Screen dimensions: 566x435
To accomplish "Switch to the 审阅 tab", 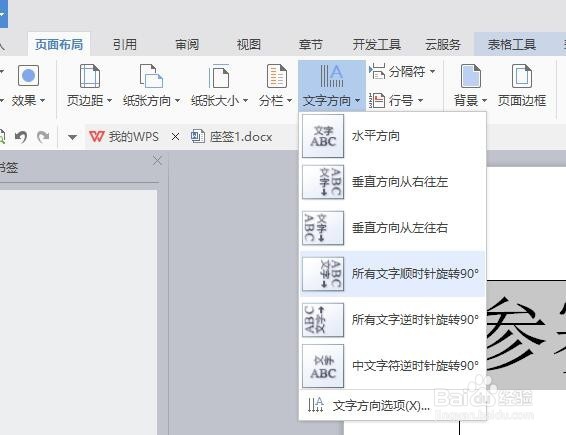I will 187,44.
